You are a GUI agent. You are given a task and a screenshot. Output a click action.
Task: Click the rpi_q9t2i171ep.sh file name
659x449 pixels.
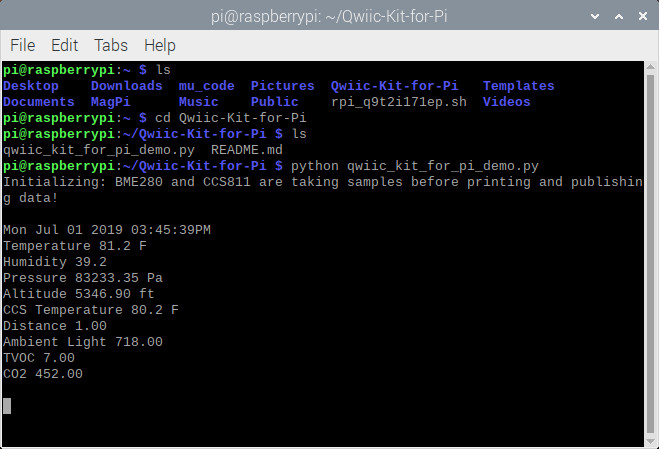tap(399, 102)
